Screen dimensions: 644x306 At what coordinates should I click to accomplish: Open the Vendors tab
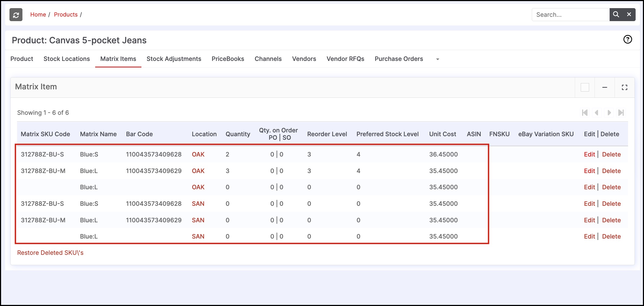[304, 59]
